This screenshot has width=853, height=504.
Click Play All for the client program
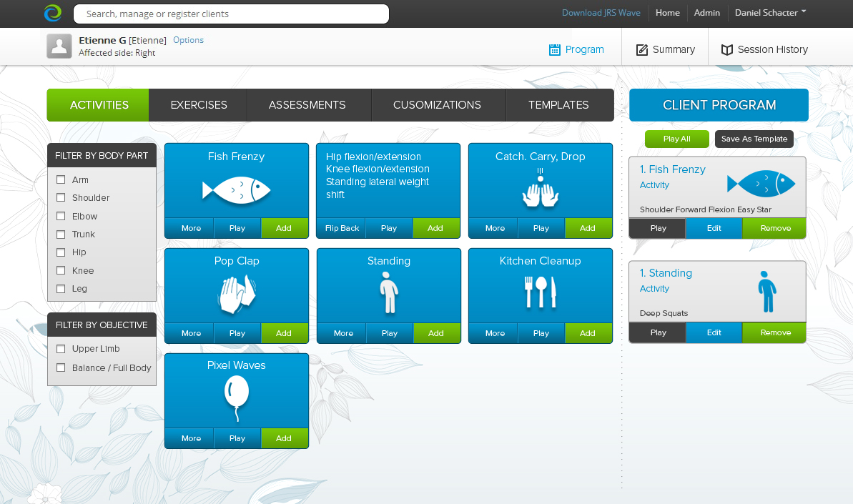[676, 139]
